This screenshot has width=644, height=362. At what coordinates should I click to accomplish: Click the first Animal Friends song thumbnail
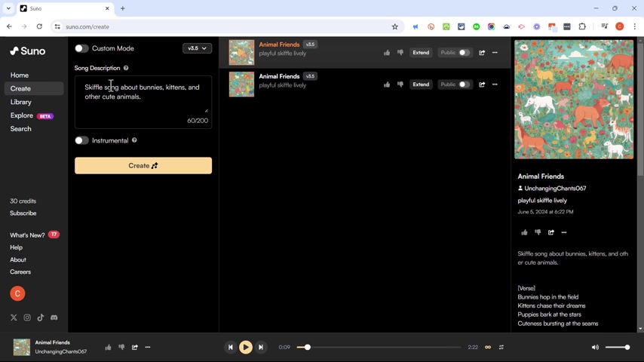[241, 53]
